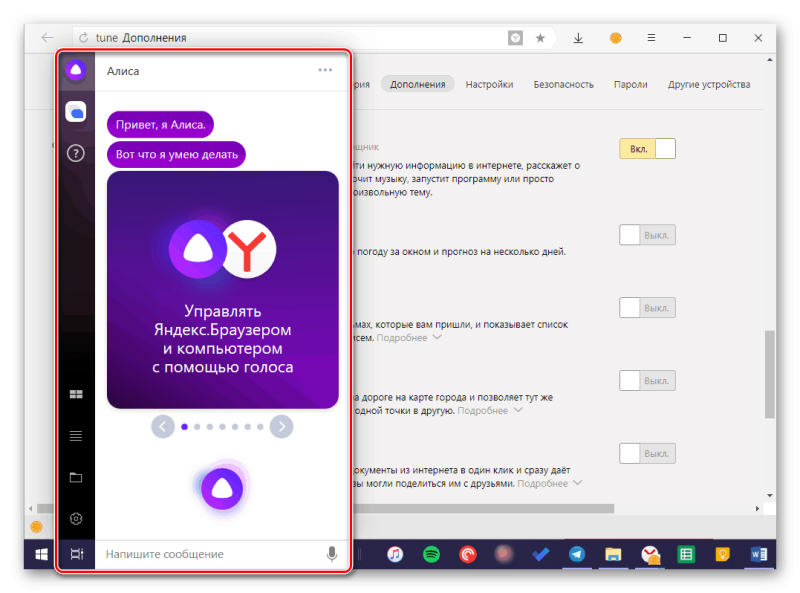This screenshot has width=800, height=593.
Task: Switch to the Другие устройства tab
Action: pos(709,84)
